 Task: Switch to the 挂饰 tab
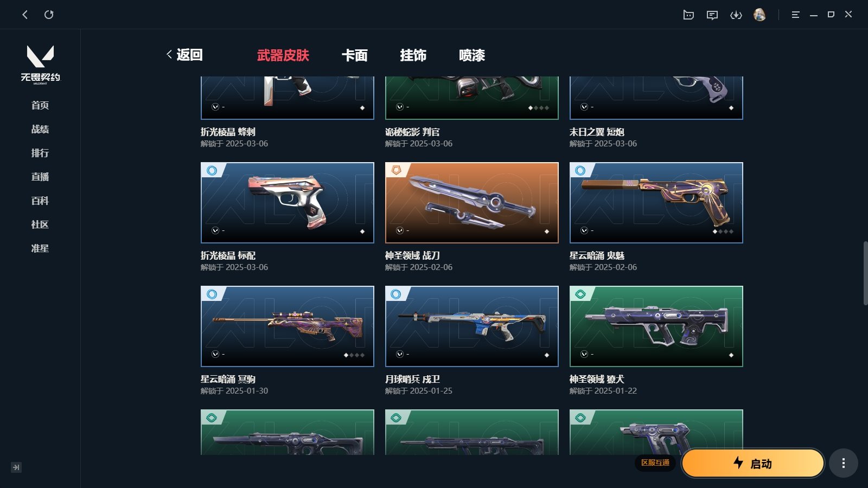[413, 55]
